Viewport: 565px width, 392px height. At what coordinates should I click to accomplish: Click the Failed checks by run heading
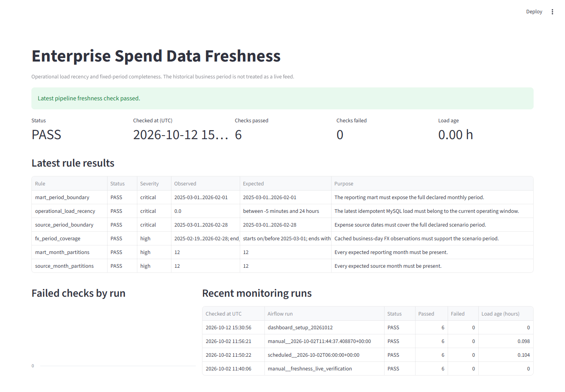tap(78, 293)
